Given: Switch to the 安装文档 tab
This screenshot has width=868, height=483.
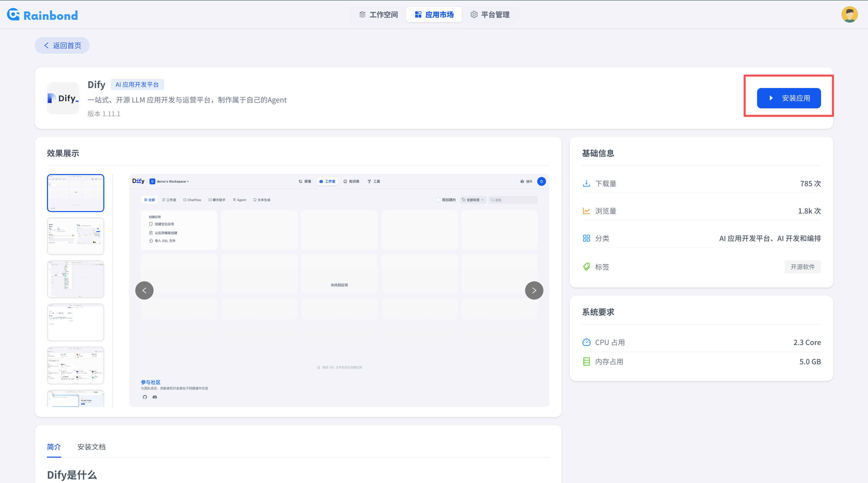Looking at the screenshot, I should click(x=91, y=447).
